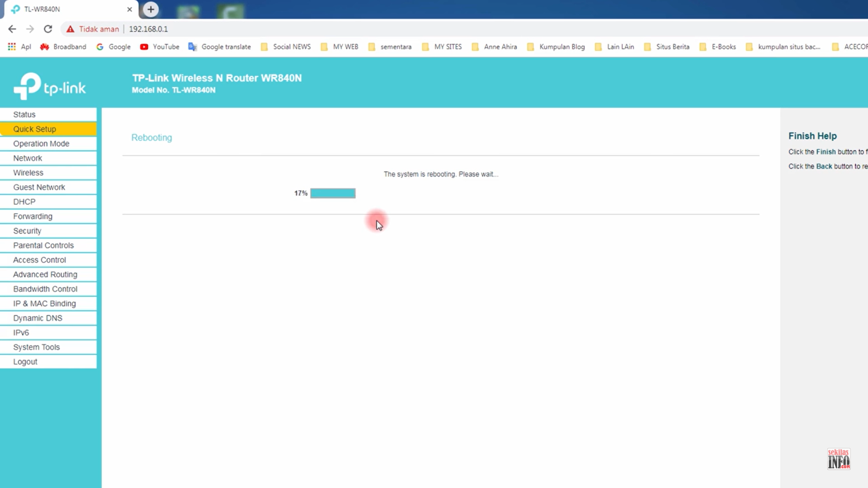Open the Lain LAin bookmark folder
The width and height of the screenshot is (868, 488).
pyautogui.click(x=614, y=47)
